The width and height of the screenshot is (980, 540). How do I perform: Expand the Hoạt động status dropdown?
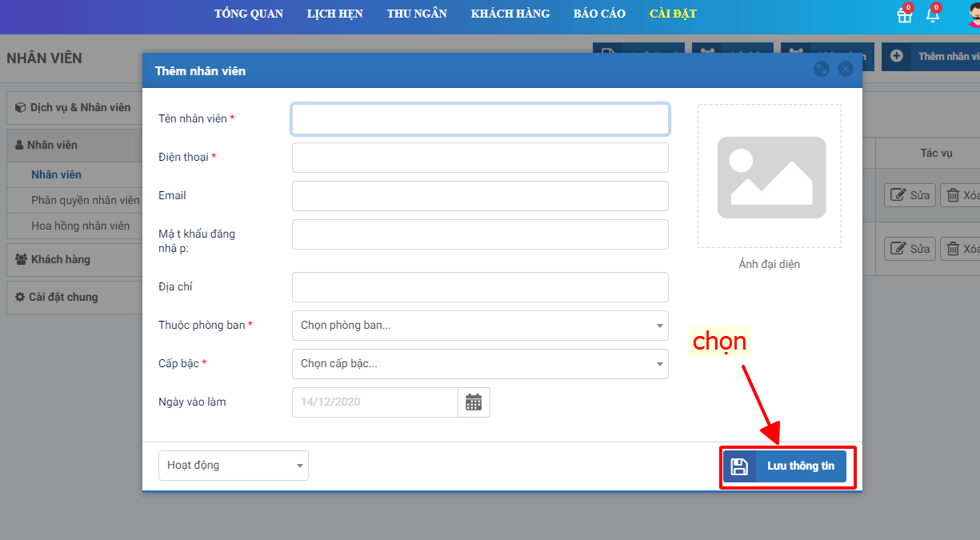[234, 466]
